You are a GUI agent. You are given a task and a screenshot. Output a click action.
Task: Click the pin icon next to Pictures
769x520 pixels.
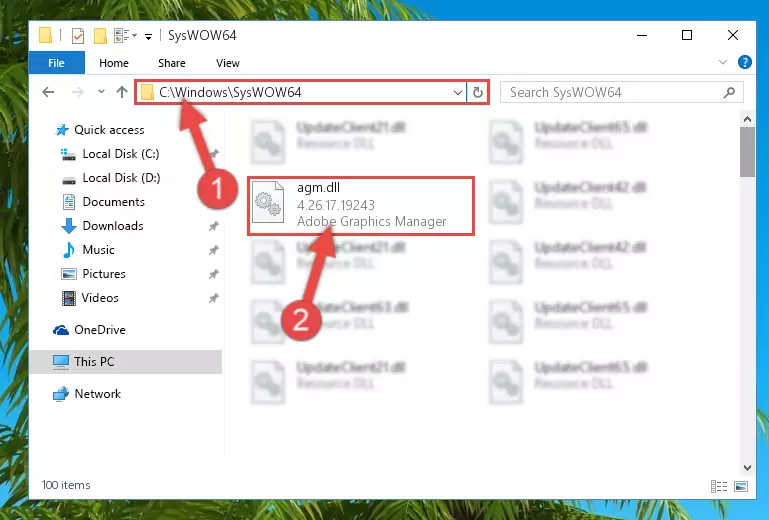[213, 274]
